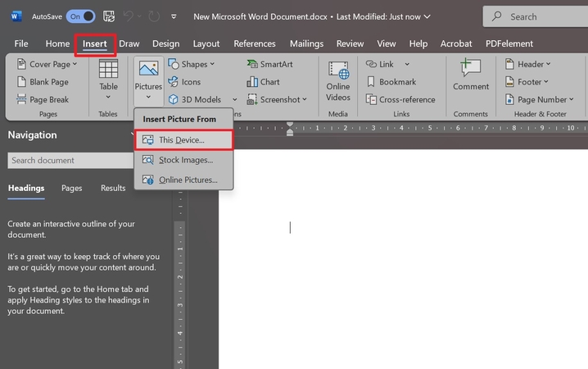Click the Redo icon
Screen dimensions: 588x369
pos(154,16)
